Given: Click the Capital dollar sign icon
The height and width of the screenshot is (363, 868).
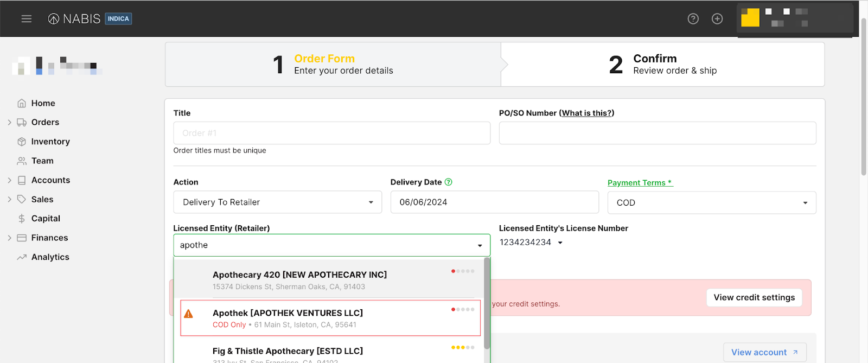Looking at the screenshot, I should 22,219.
